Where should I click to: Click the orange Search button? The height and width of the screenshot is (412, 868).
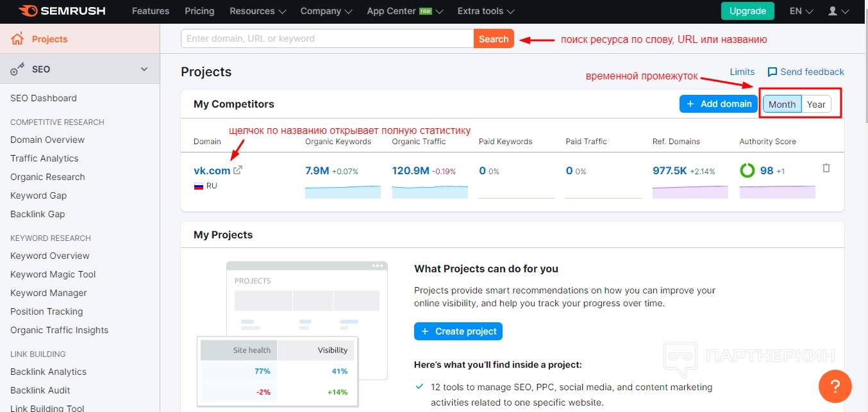[x=494, y=38]
